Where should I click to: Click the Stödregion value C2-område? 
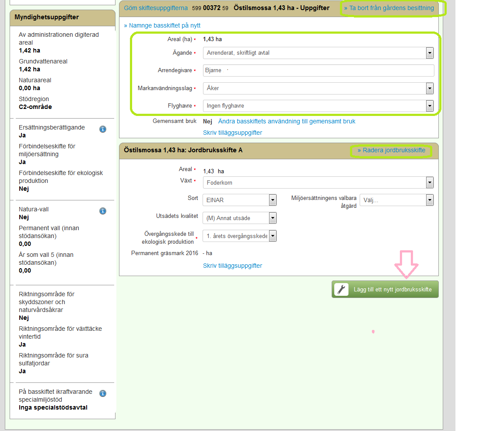(35, 107)
